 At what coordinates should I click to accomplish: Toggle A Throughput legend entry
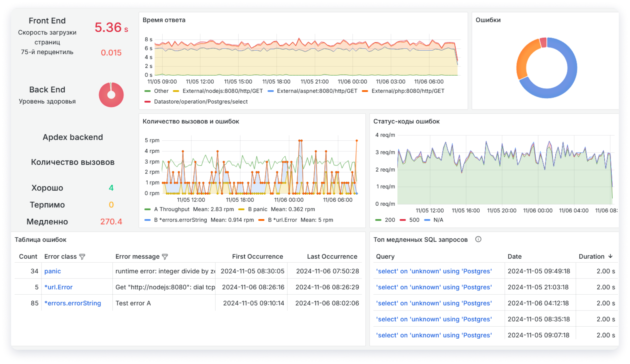point(171,209)
